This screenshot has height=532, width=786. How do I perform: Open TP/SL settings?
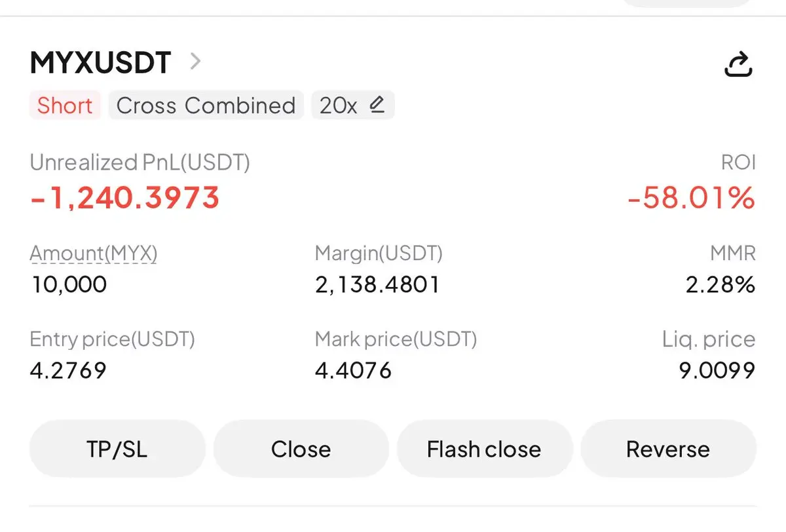pyautogui.click(x=117, y=449)
